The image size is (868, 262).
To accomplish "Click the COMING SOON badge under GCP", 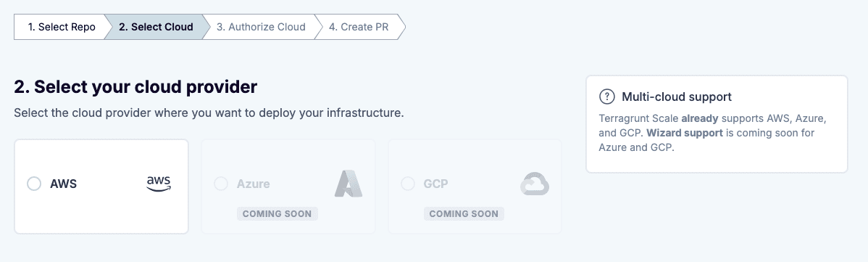I will pyautogui.click(x=464, y=213).
